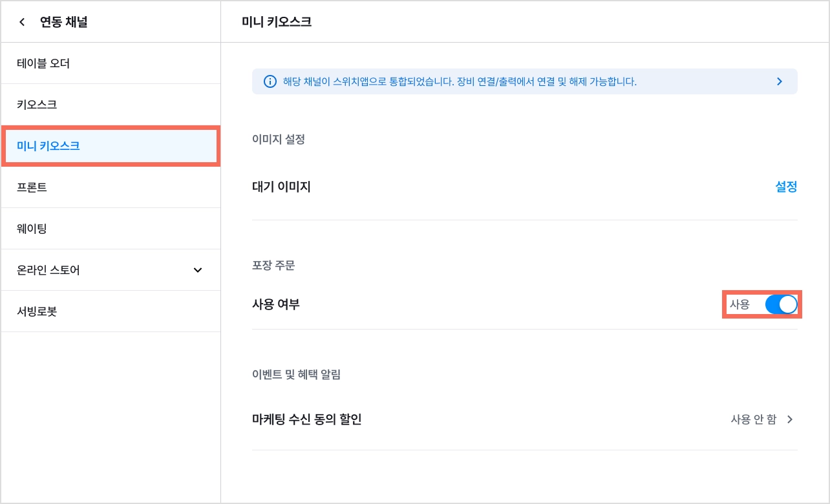Select 키오스크 in the channel list
The height and width of the screenshot is (504, 830).
111,105
